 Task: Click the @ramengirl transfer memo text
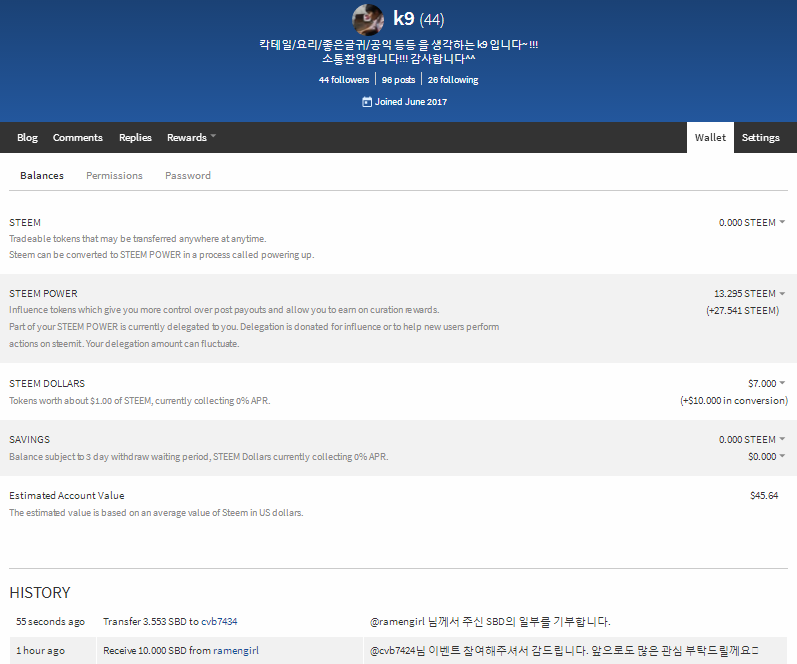click(x=490, y=621)
